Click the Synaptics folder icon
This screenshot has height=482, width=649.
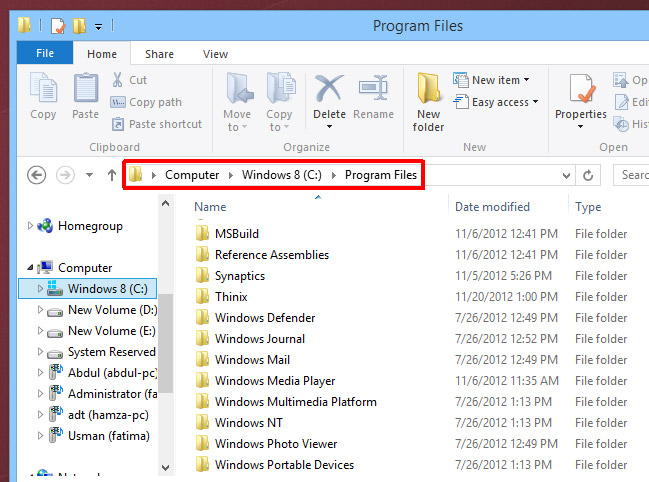tap(202, 276)
